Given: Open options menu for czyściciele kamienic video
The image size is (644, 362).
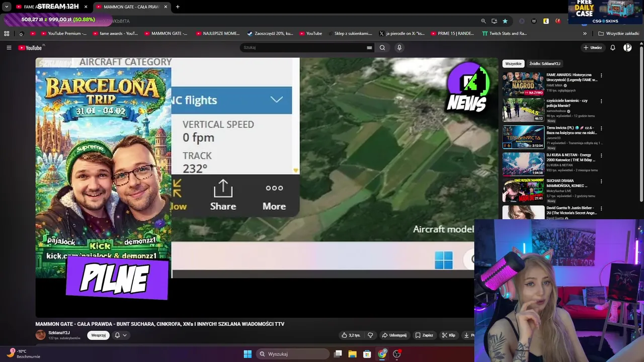Looking at the screenshot, I should [x=601, y=102].
